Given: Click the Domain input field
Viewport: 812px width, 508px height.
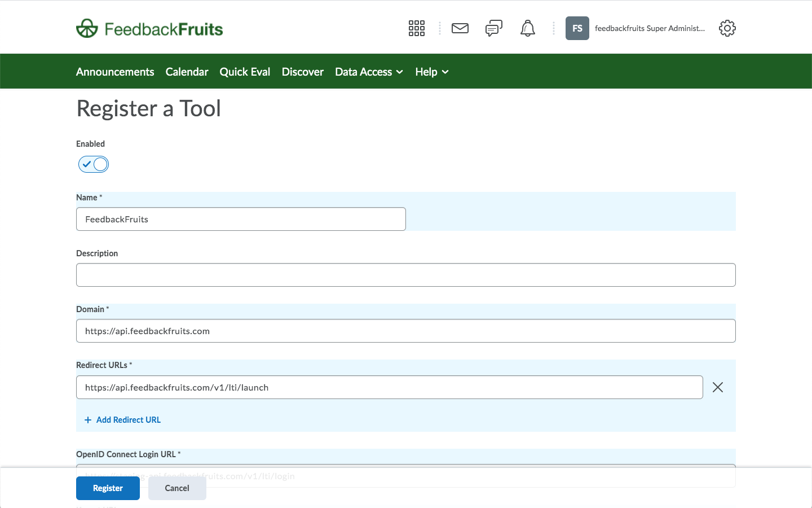Looking at the screenshot, I should click(406, 331).
